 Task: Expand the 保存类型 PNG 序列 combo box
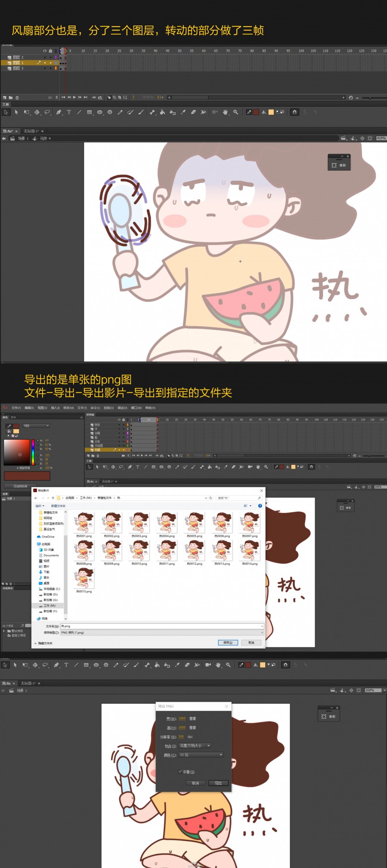(162, 632)
